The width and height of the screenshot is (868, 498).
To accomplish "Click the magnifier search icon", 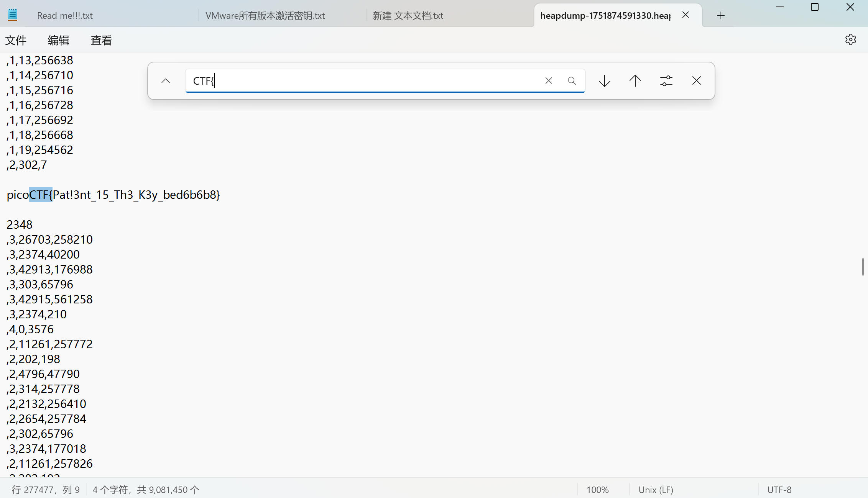I will point(572,81).
